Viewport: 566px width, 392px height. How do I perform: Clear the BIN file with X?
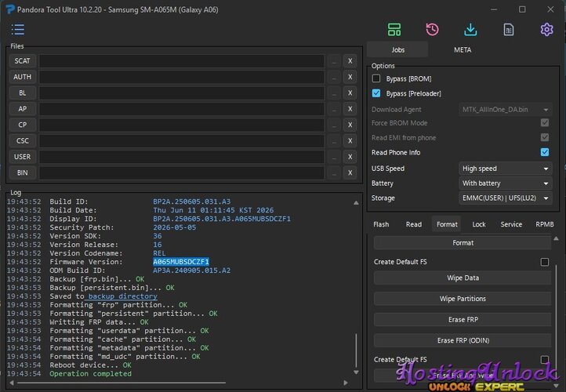pyautogui.click(x=350, y=172)
